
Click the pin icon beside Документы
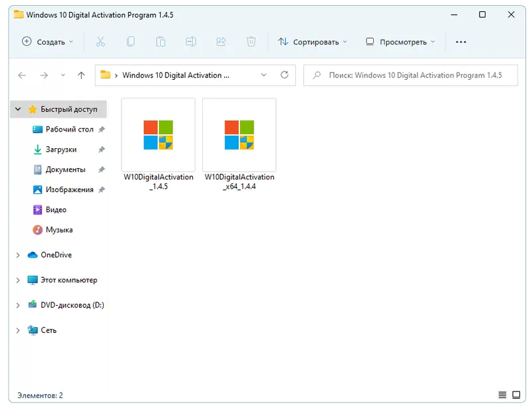102,169
